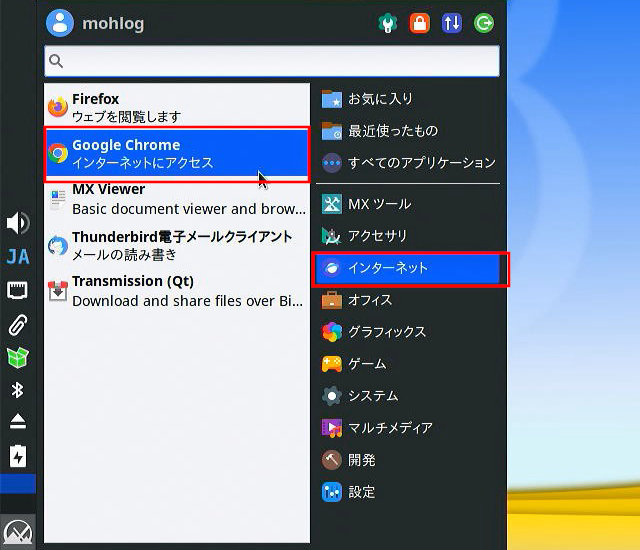Open the システム category
The width and height of the screenshot is (640, 550).
tap(408, 396)
